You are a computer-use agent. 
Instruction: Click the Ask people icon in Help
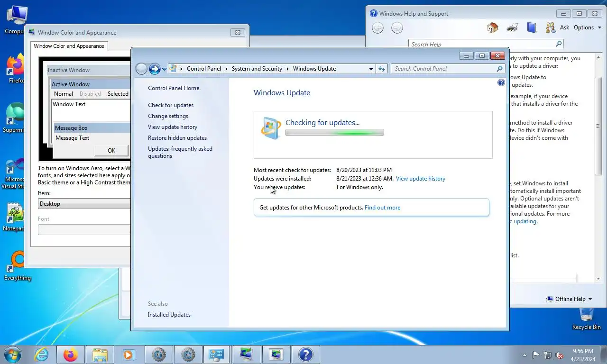550,27
